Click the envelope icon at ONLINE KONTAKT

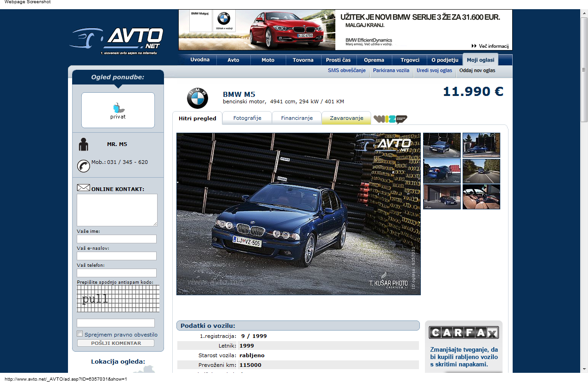pos(83,188)
